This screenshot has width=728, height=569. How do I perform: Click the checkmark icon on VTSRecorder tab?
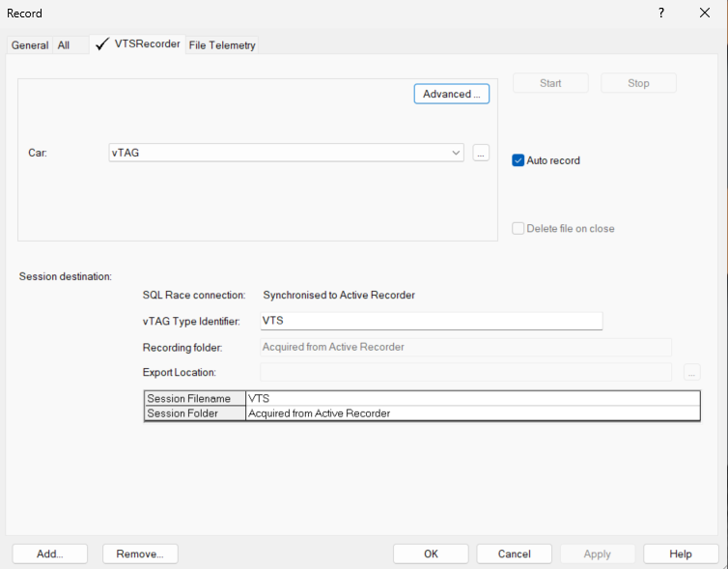click(101, 44)
